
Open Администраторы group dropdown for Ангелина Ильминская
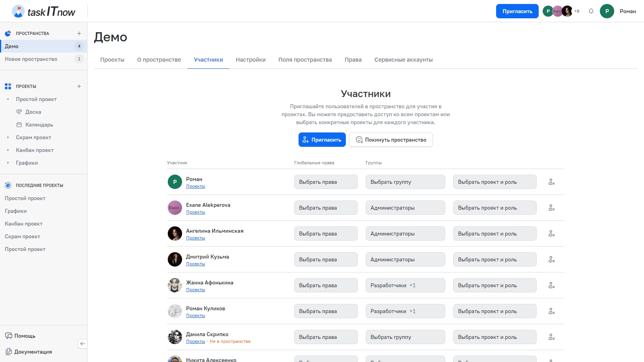(x=405, y=234)
